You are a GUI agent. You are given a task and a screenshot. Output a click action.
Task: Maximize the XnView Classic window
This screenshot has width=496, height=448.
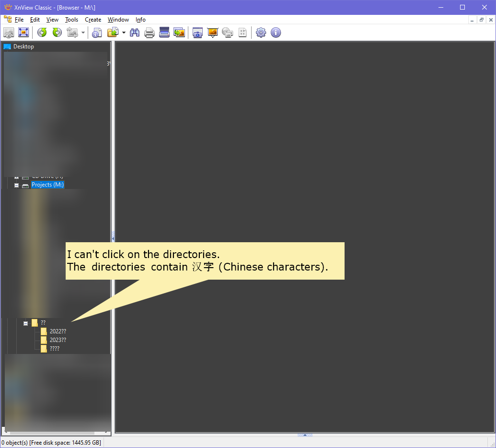pyautogui.click(x=462, y=7)
